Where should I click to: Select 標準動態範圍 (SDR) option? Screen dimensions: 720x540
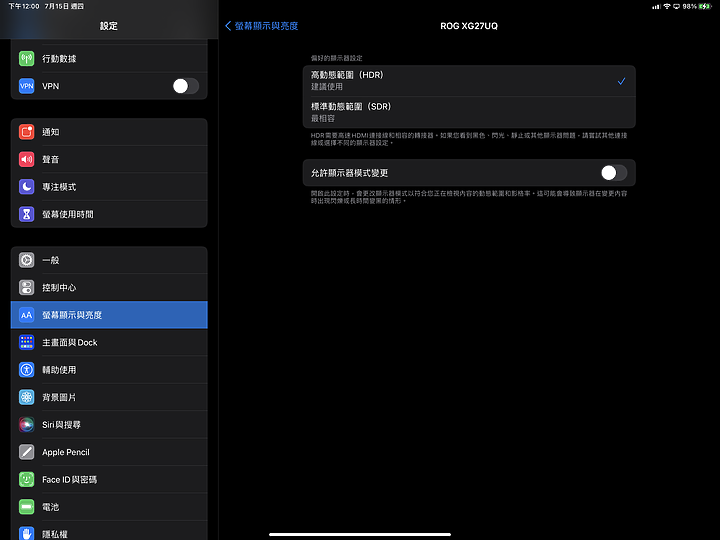click(469, 112)
